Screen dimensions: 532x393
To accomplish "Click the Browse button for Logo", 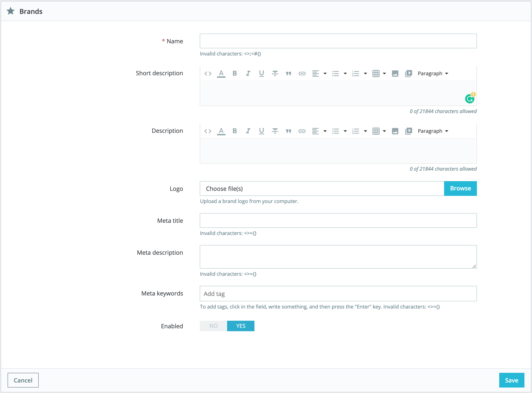I will 460,188.
